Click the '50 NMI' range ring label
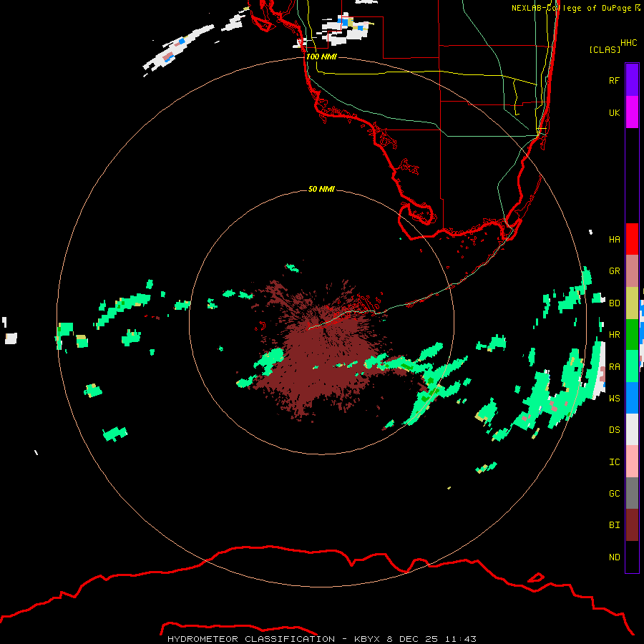 [x=321, y=189]
